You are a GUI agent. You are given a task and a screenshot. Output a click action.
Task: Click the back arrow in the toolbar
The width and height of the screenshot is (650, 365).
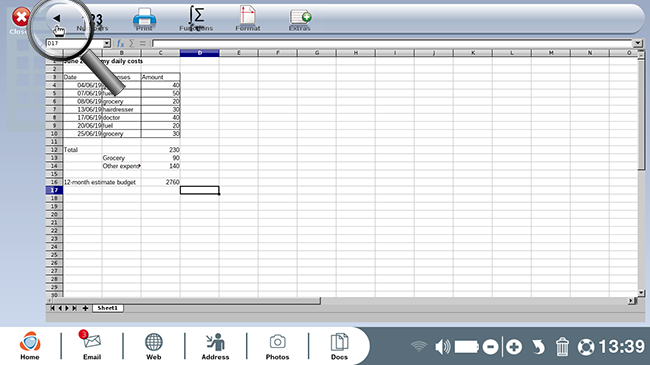click(57, 18)
